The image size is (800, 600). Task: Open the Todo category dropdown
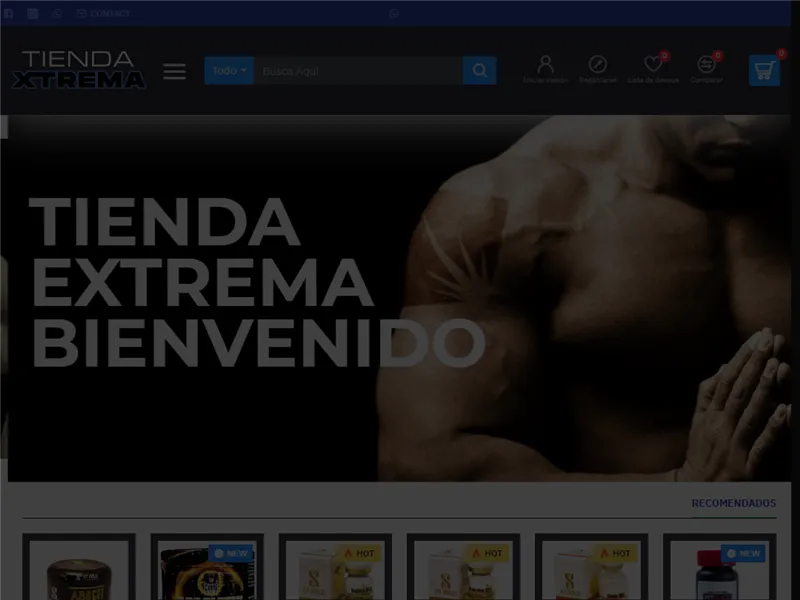(229, 70)
